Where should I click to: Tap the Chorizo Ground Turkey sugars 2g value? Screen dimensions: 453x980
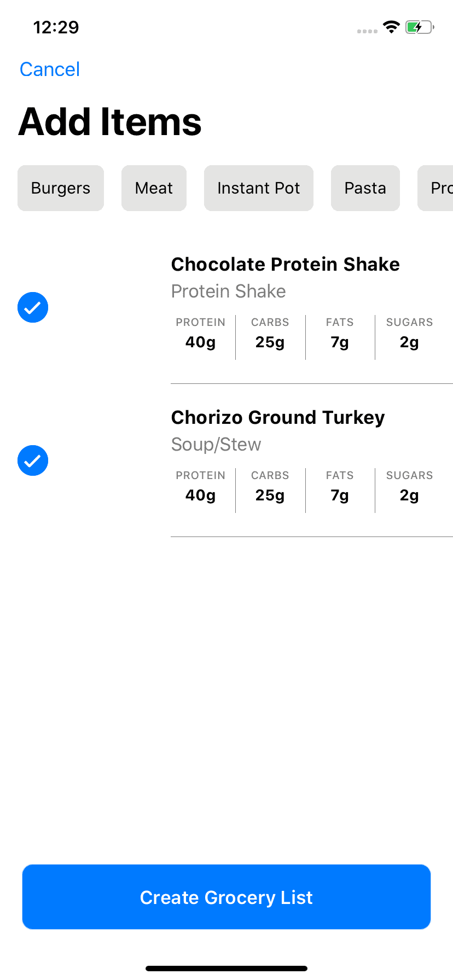tap(409, 495)
